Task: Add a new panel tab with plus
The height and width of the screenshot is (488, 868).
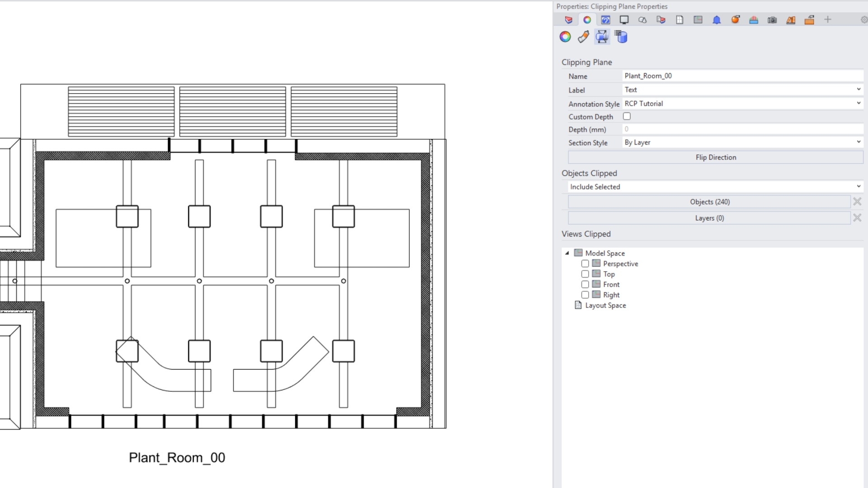Action: pyautogui.click(x=828, y=19)
